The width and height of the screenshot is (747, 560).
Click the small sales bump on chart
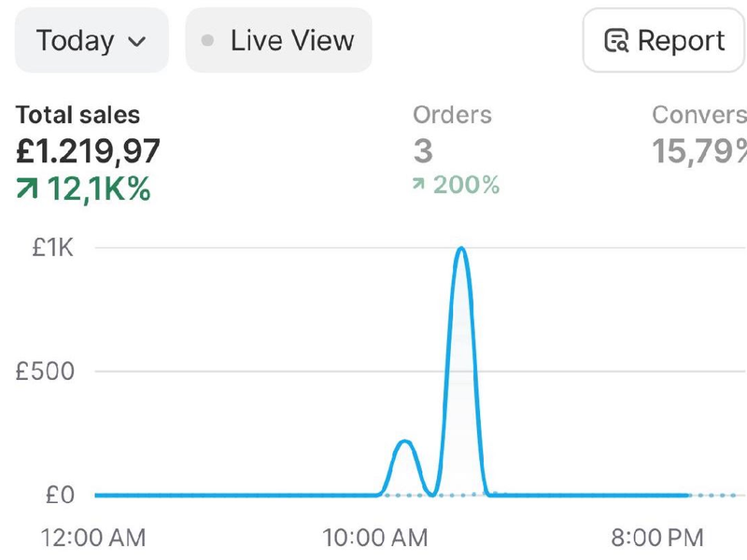(x=403, y=441)
